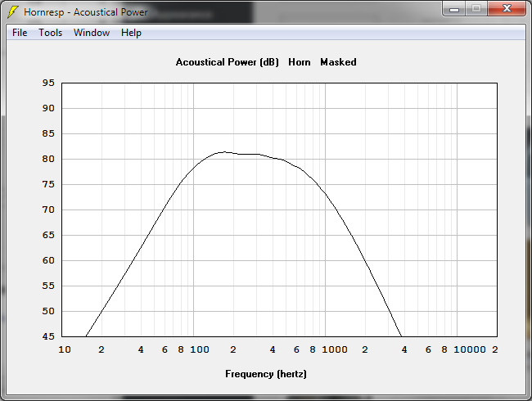Close the Acoustical Power window
532x401 pixels.
tap(507, 9)
